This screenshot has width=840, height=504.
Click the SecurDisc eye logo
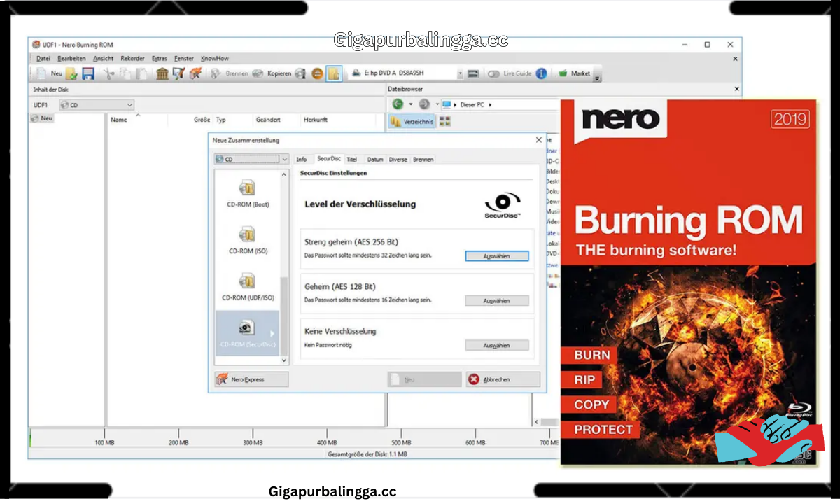coord(503,204)
